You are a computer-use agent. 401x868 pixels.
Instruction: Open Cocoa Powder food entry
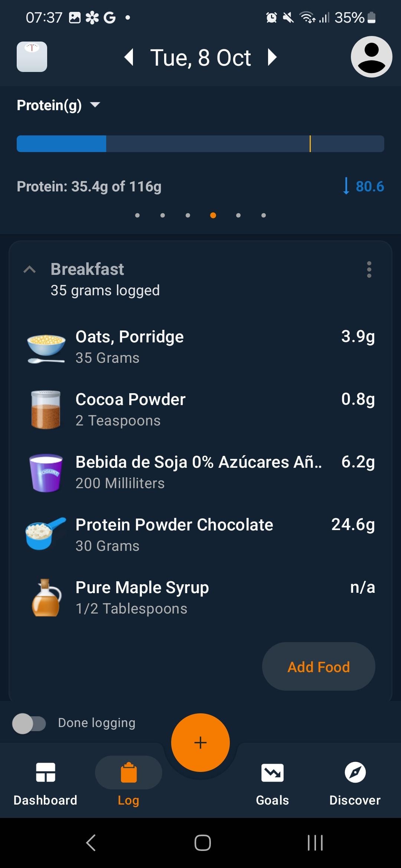[x=200, y=410]
